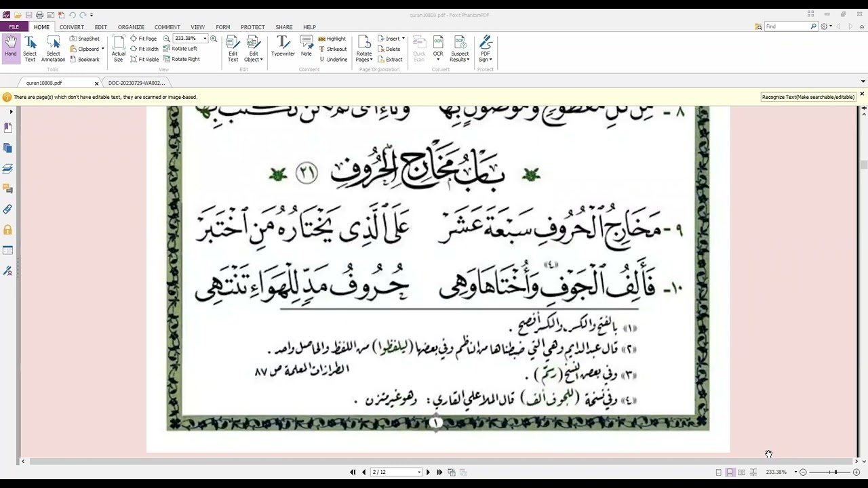Click Recognize Text (Make searchable/editable) button

point(808,97)
